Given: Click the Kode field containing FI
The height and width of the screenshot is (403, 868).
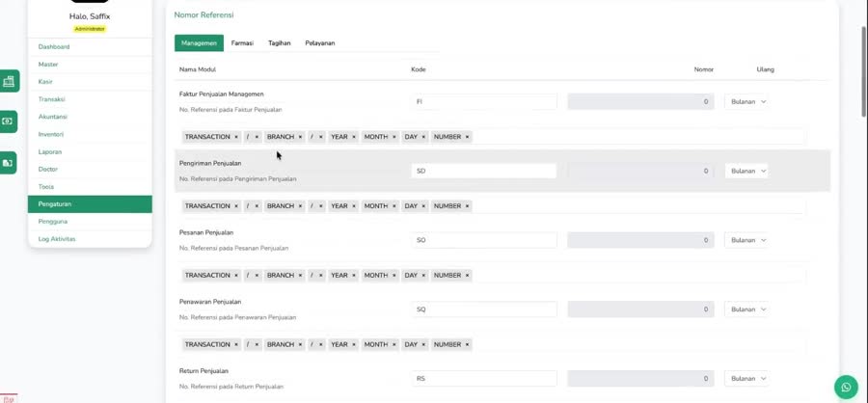Looking at the screenshot, I should 484,102.
